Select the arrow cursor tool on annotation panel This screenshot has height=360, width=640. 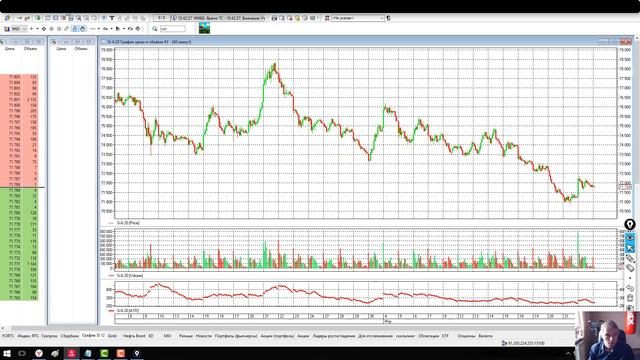coord(630,247)
